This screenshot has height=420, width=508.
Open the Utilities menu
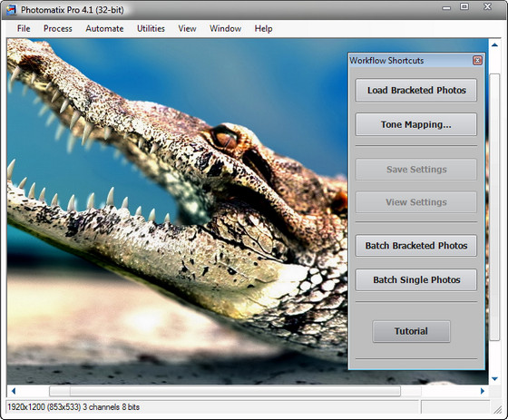pos(151,28)
